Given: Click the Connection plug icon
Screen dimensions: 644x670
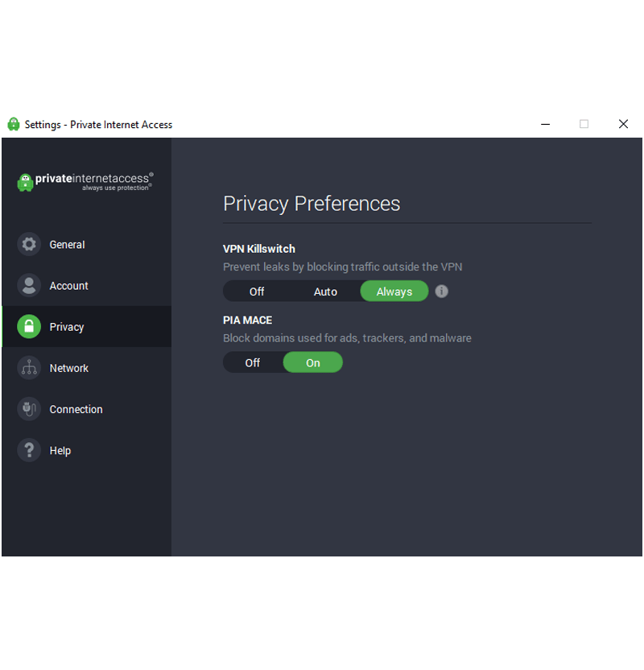Looking at the screenshot, I should [29, 409].
